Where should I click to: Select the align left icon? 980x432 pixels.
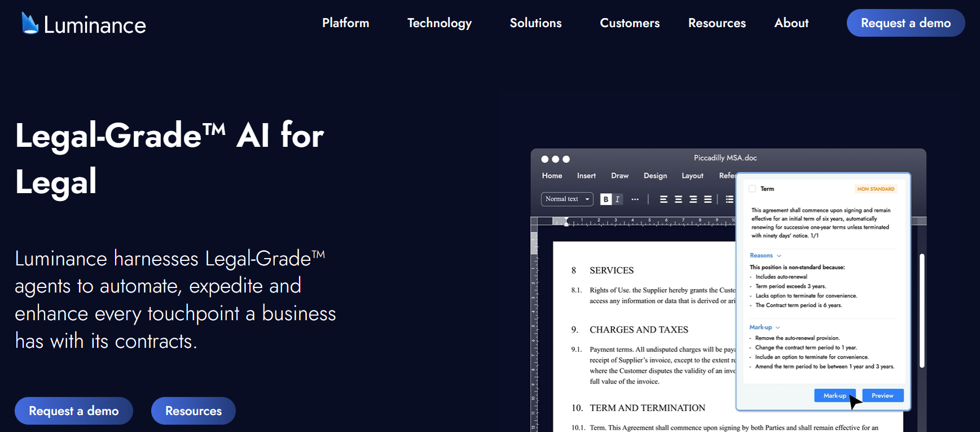click(x=663, y=199)
